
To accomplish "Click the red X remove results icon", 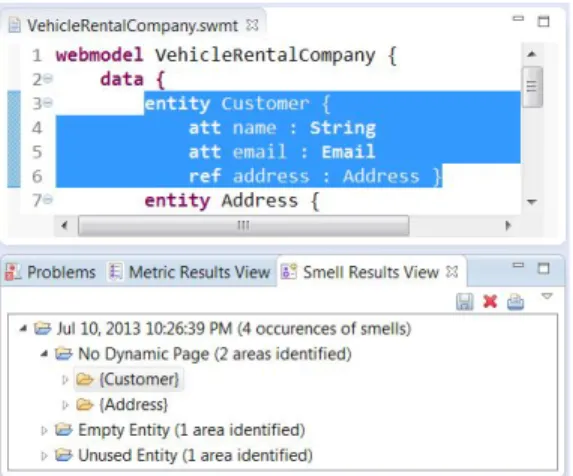I will point(490,302).
